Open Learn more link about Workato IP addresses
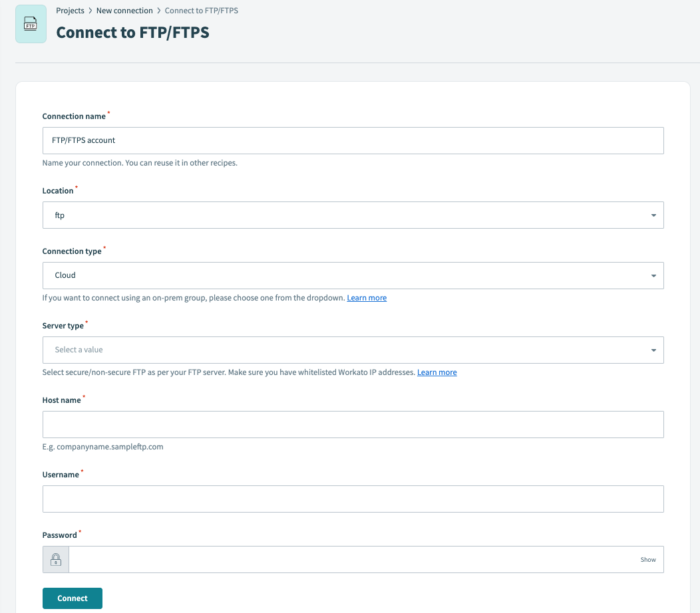Viewport: 700px width, 613px height. tap(437, 372)
